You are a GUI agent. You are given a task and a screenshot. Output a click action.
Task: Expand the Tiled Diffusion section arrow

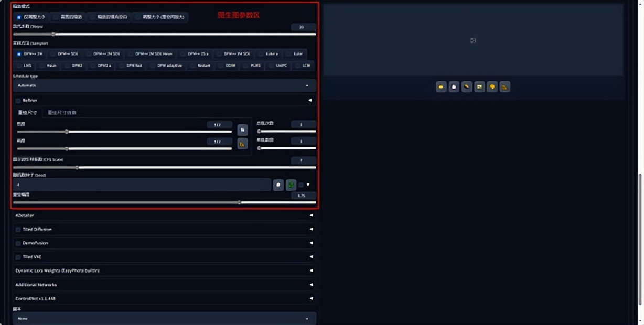311,229
